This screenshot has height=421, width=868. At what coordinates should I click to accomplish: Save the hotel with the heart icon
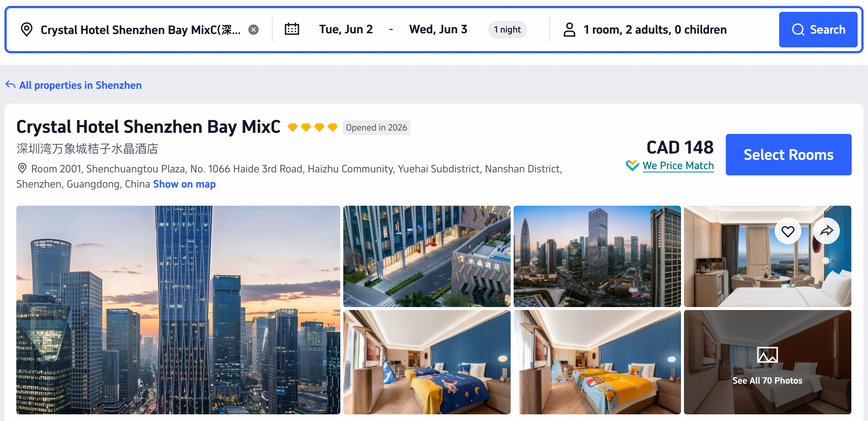coord(788,231)
